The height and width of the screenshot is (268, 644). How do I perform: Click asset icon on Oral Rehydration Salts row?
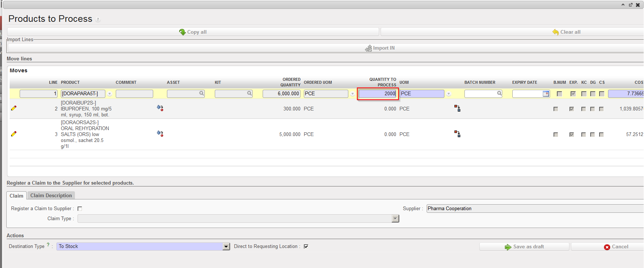click(160, 133)
